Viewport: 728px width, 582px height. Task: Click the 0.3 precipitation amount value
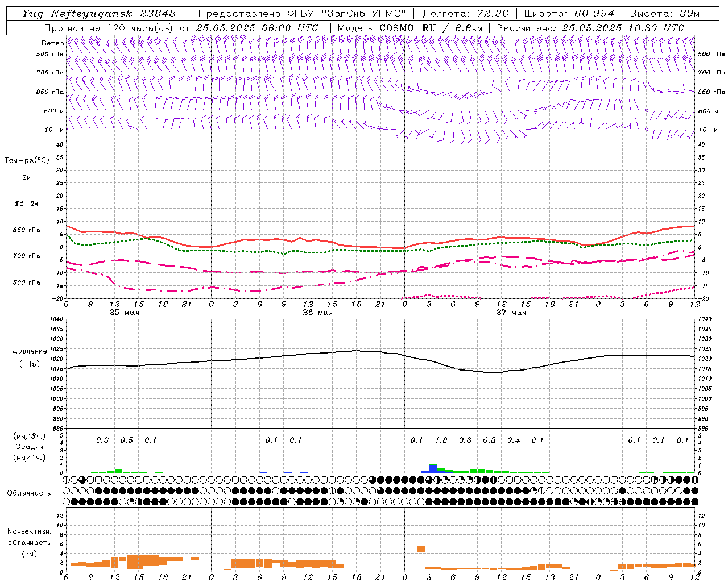click(102, 440)
